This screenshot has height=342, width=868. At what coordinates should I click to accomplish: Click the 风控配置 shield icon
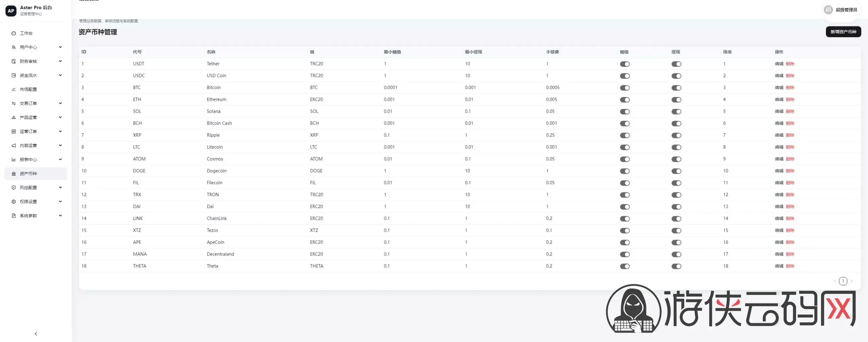14,188
